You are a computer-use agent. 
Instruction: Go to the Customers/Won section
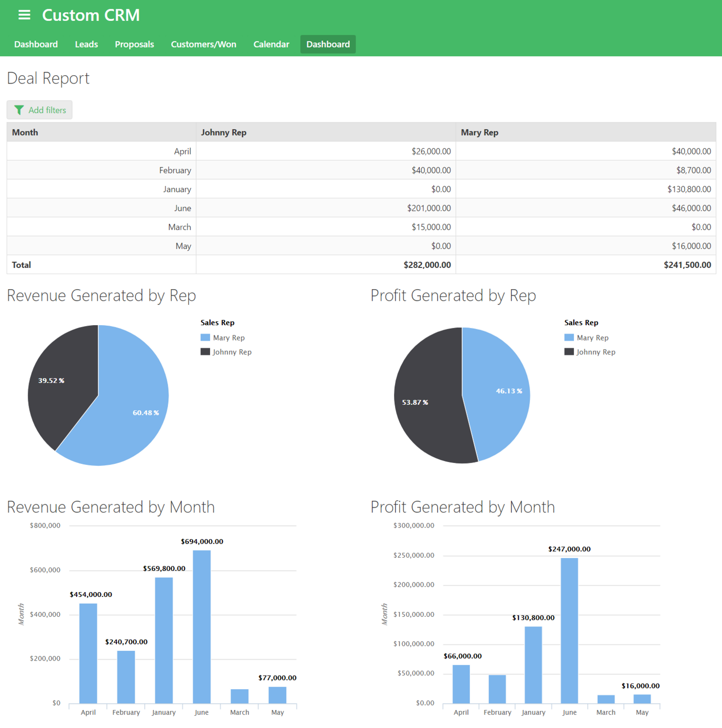click(x=203, y=44)
